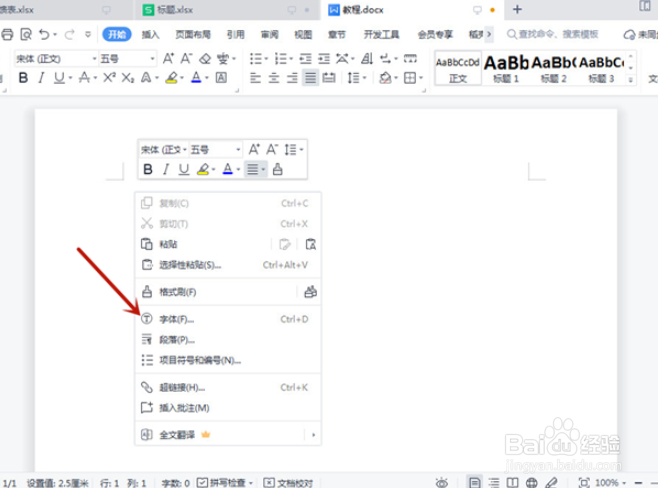Viewport: 658px width, 488px height.
Task: Toggle Bold in the floating mini toolbar
Action: click(x=148, y=169)
